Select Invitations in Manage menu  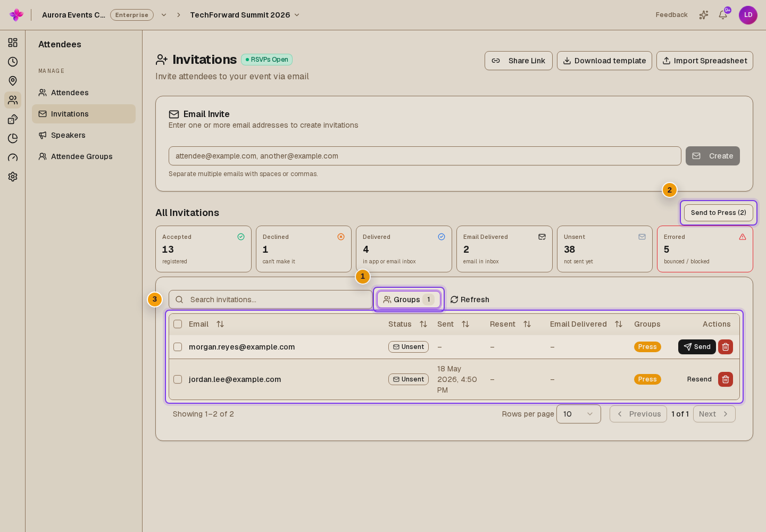84,114
